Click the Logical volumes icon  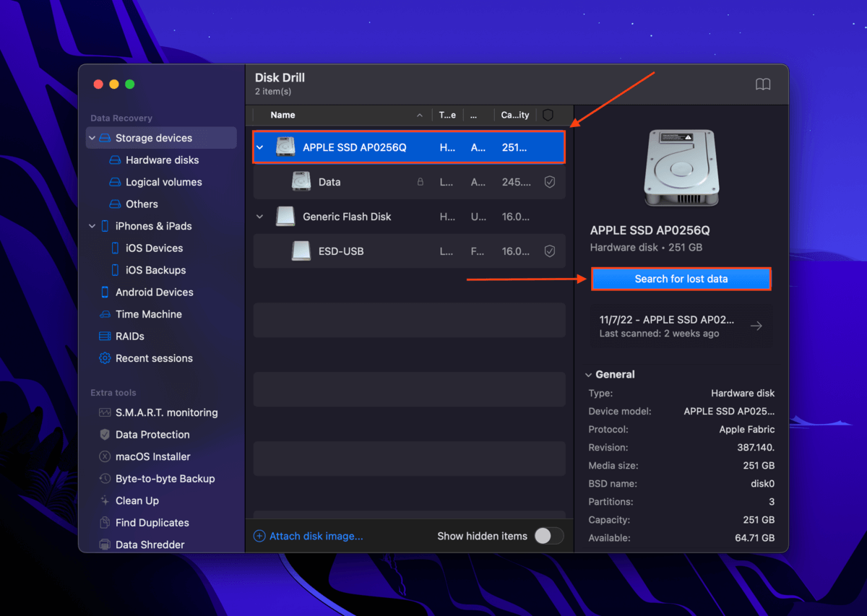coord(115,182)
